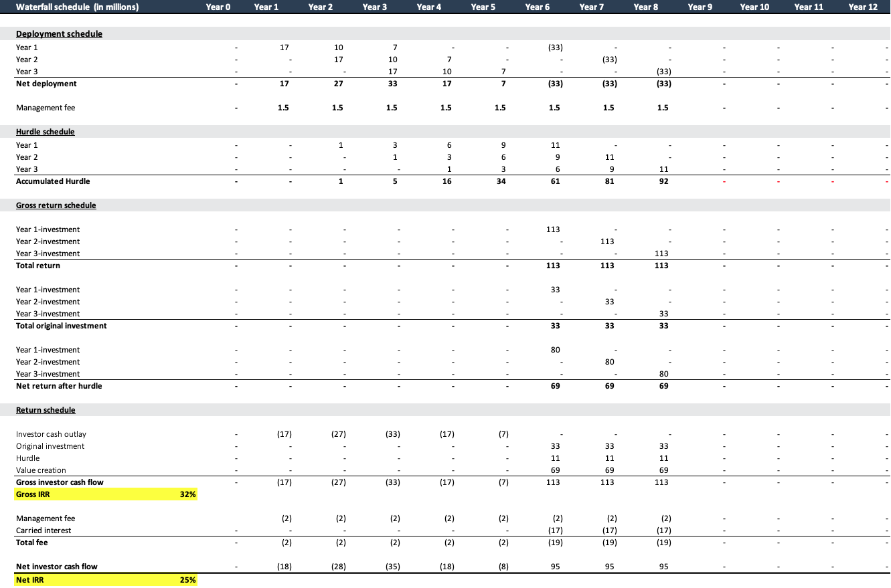Click the 'Accumulated Hurdle' row label
Viewport: 891px width, 588px height.
click(53, 181)
